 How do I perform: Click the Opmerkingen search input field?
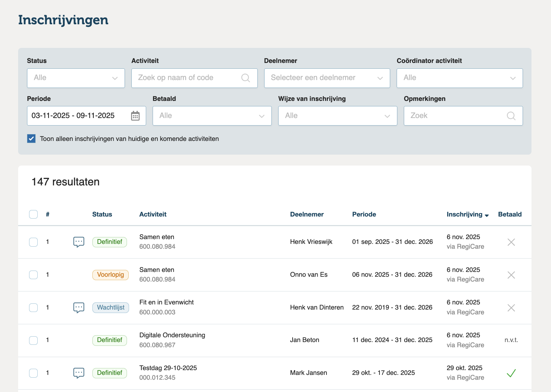(x=455, y=116)
